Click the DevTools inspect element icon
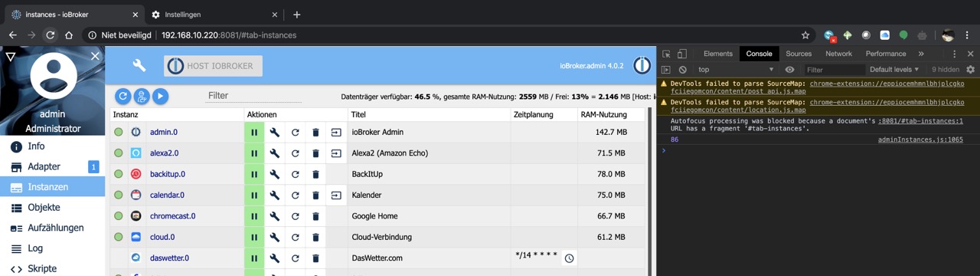The image size is (980, 276). click(666, 54)
